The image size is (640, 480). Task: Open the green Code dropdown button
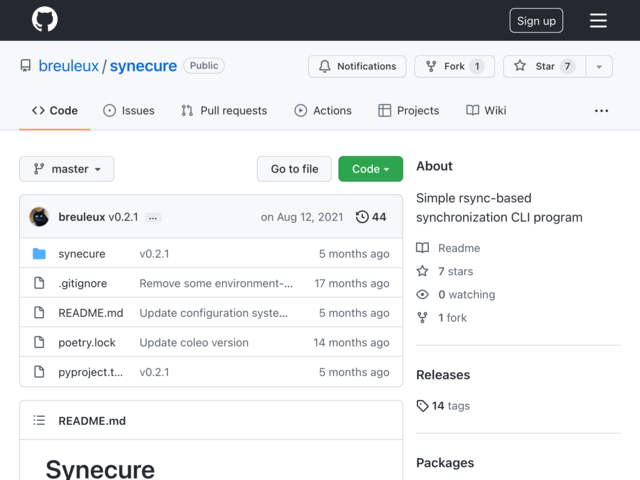click(x=371, y=169)
